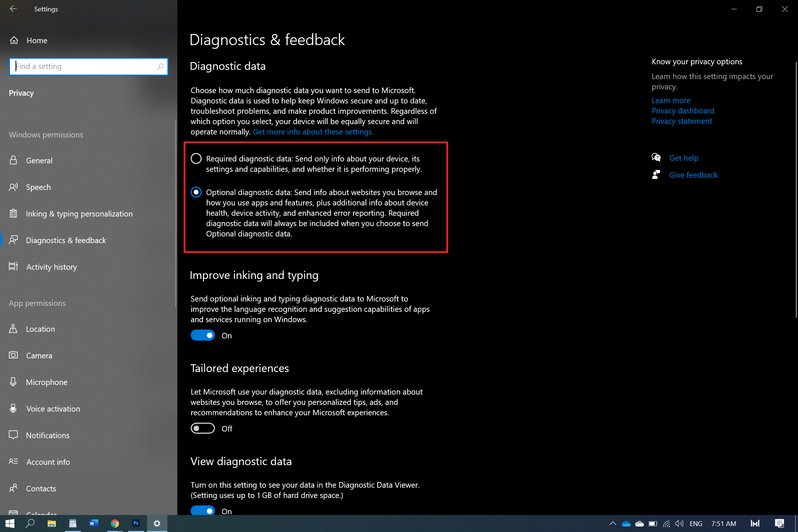Viewport: 798px width, 532px height.
Task: Click the Activity history icon
Action: click(x=13, y=267)
